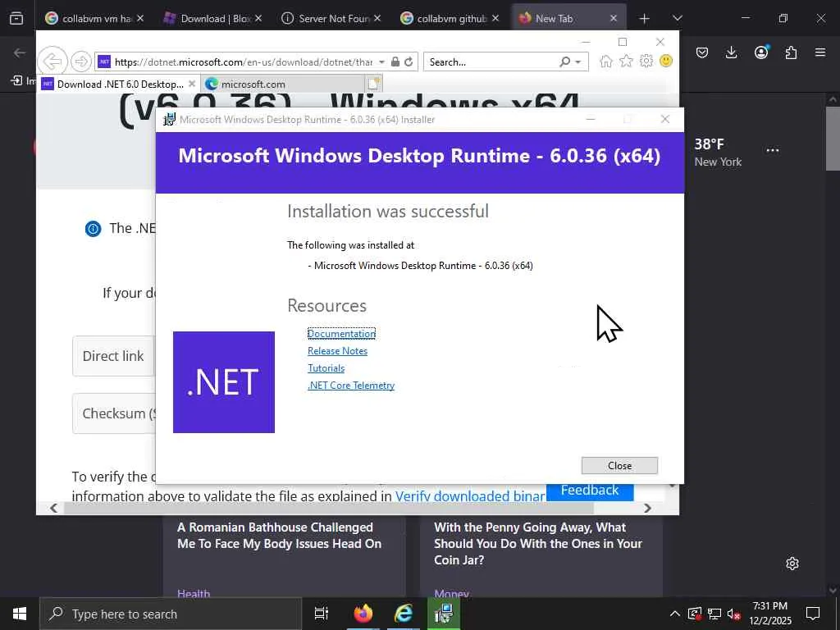Show hidden system tray icons chevron
The height and width of the screenshot is (630, 840).
(x=675, y=614)
